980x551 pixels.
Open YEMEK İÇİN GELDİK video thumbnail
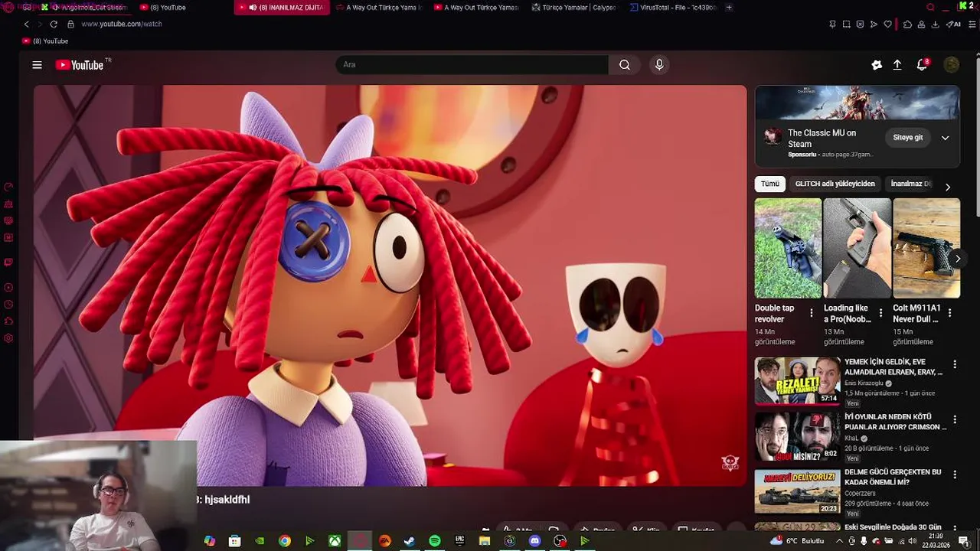797,380
